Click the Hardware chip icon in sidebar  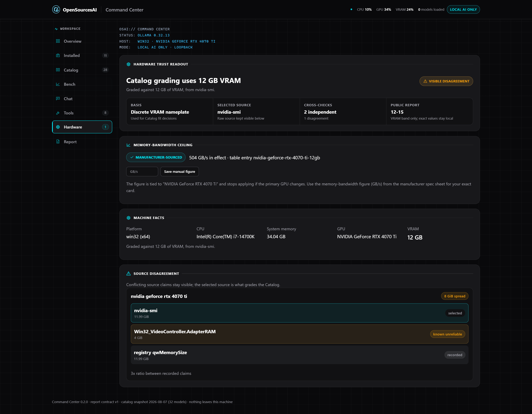pyautogui.click(x=58, y=127)
